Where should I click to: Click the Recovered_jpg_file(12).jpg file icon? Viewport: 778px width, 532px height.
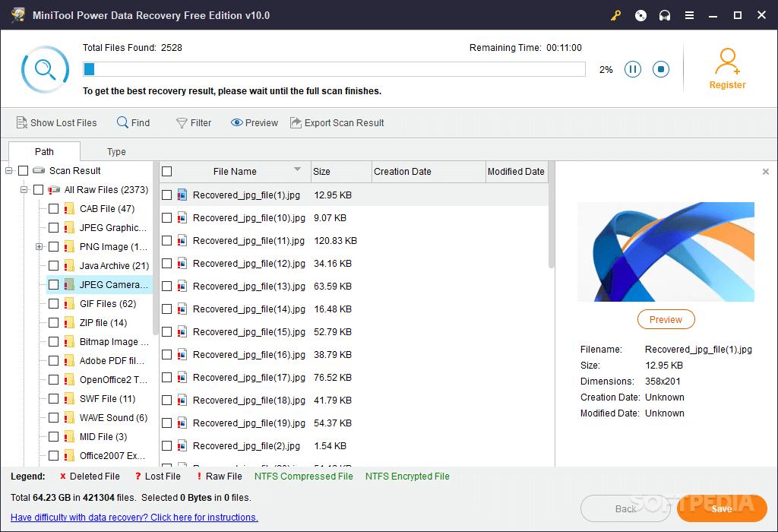[x=182, y=263]
